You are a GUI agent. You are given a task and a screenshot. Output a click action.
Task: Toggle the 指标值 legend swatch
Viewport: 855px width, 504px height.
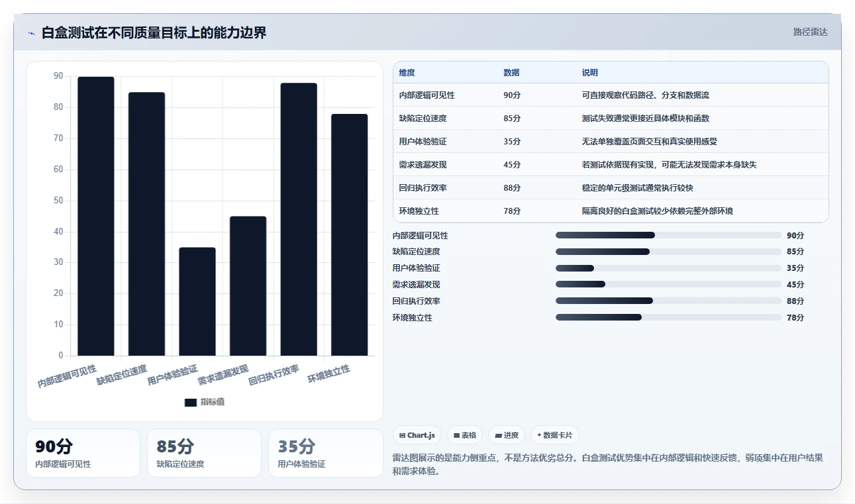[190, 402]
